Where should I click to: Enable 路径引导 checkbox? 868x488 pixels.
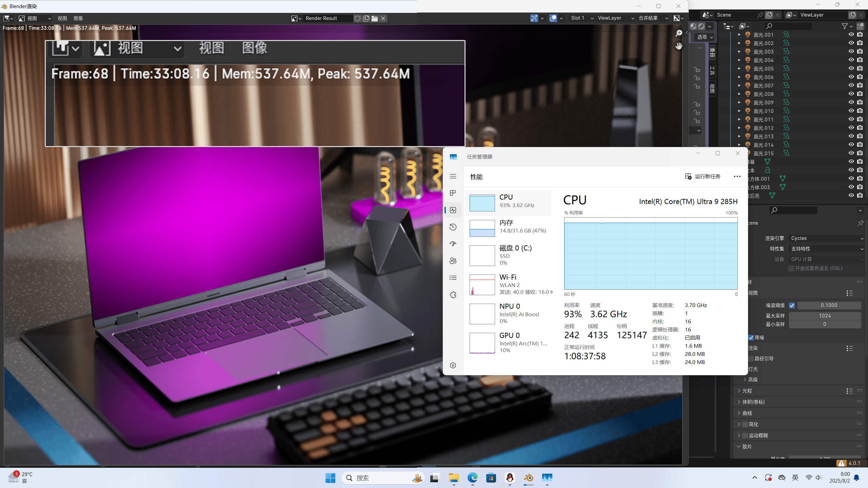pyautogui.click(x=751, y=359)
